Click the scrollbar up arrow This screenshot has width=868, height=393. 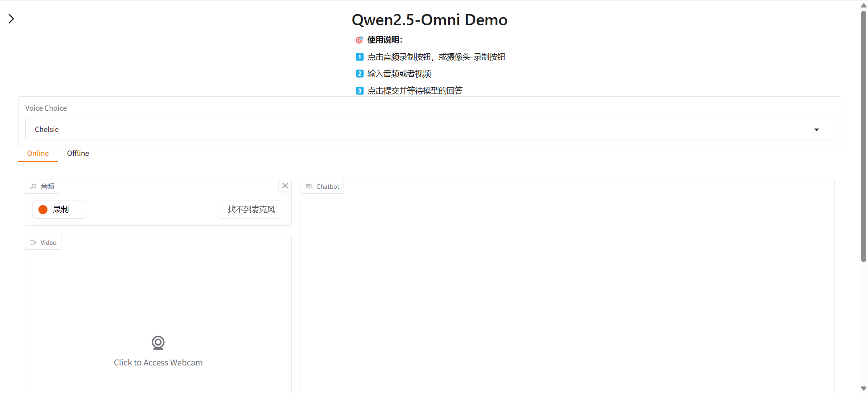tap(863, 5)
